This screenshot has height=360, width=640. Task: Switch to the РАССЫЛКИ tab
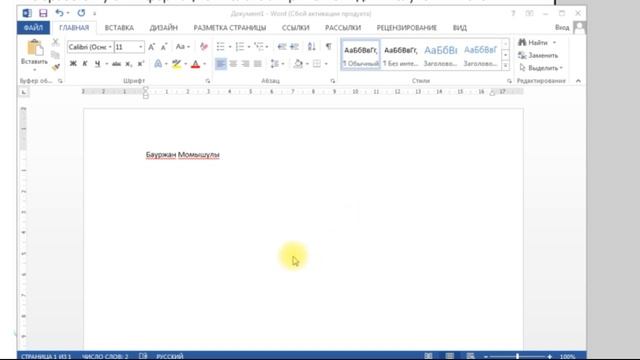(x=343, y=28)
